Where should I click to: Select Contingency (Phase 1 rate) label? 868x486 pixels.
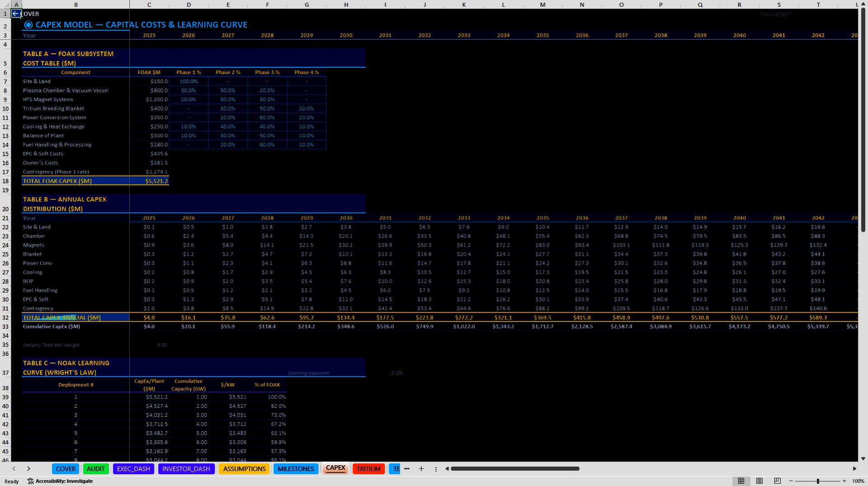[75, 172]
